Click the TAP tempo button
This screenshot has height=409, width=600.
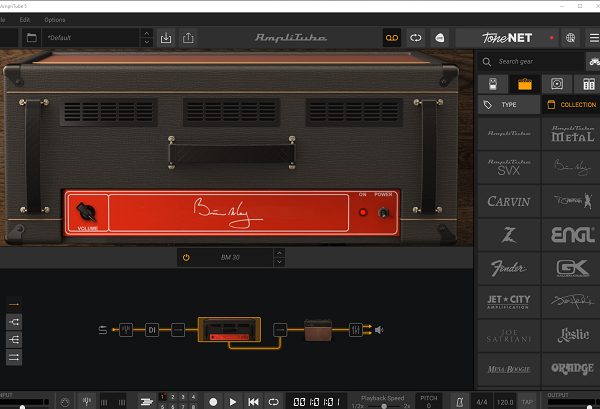527,402
